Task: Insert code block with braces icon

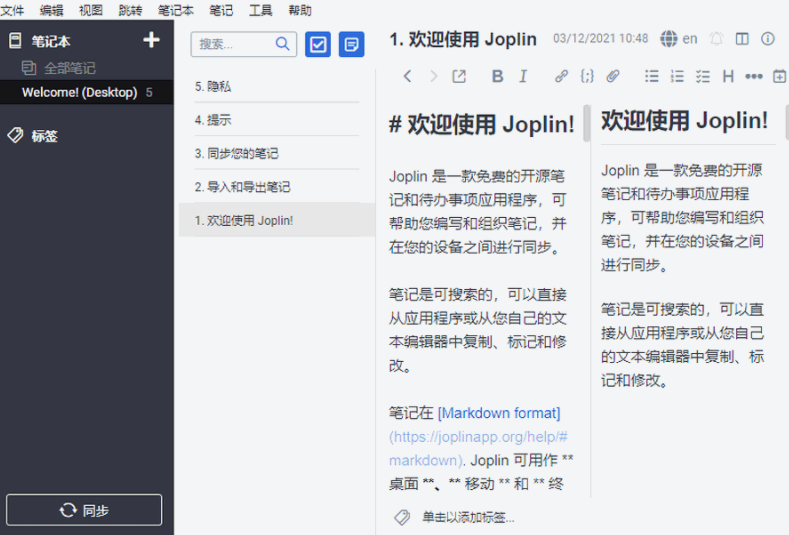Action: (587, 76)
